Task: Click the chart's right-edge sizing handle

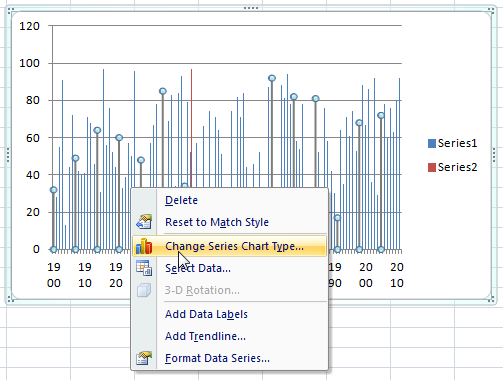Action: (494, 155)
